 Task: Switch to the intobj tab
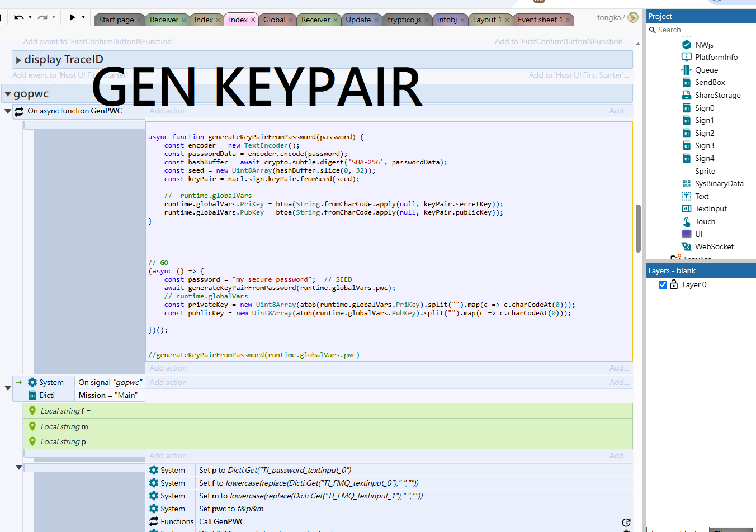(447, 20)
